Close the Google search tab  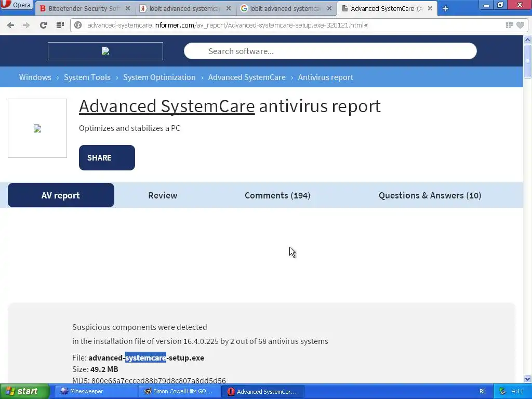[x=329, y=8]
